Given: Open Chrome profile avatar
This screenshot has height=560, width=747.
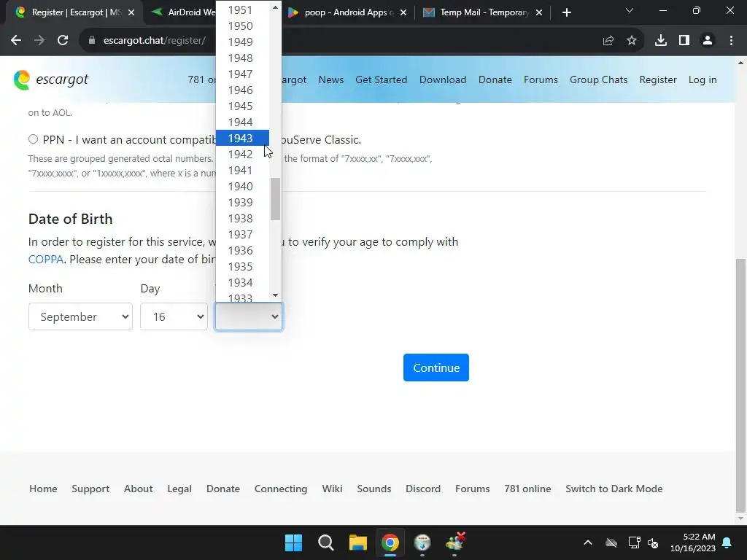Looking at the screenshot, I should 708,41.
